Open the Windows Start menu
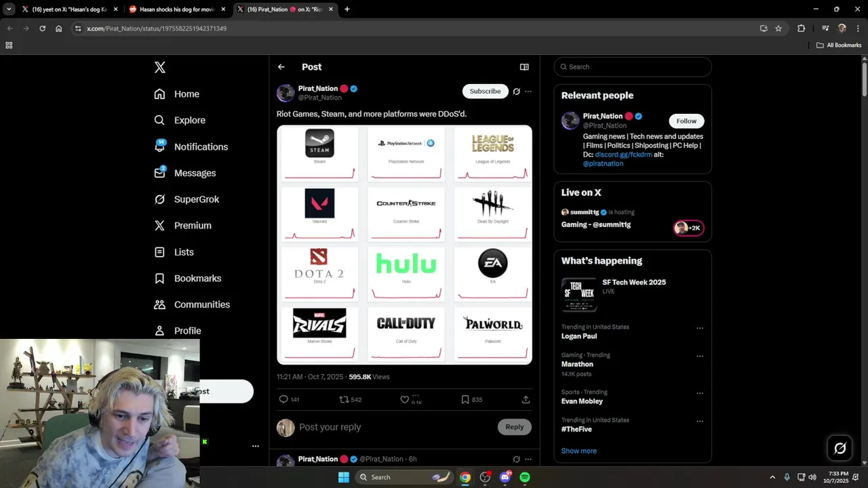Image resolution: width=868 pixels, height=488 pixels. pyautogui.click(x=344, y=477)
